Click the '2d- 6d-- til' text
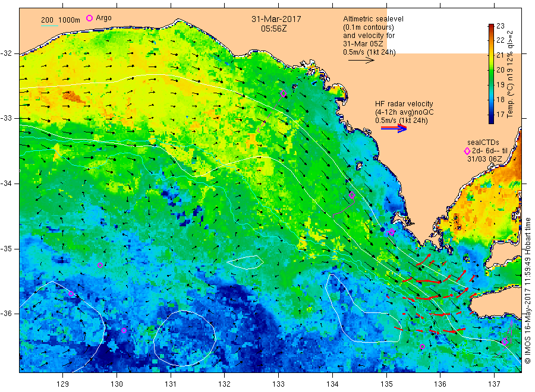535x392 pixels. tap(490, 151)
